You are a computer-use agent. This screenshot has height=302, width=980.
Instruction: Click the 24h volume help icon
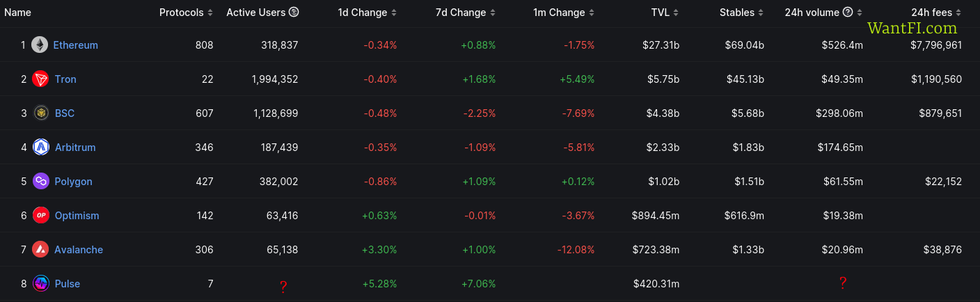(848, 13)
